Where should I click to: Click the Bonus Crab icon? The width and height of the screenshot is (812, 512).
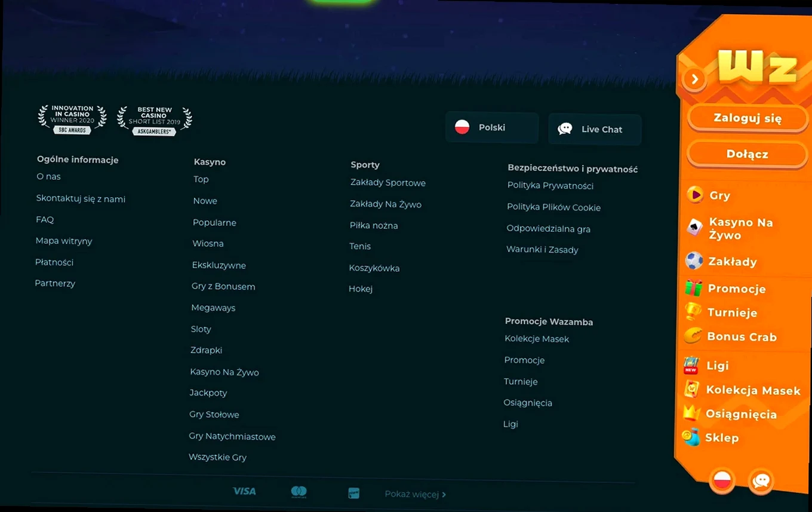tap(693, 336)
